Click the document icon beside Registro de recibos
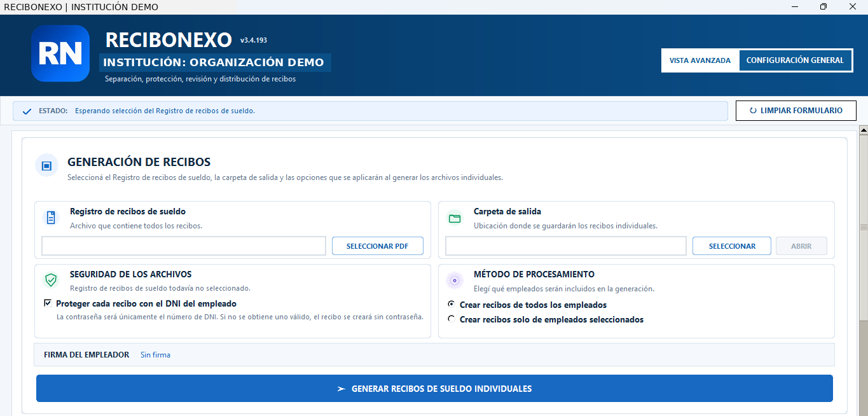The width and height of the screenshot is (868, 416). coord(51,218)
